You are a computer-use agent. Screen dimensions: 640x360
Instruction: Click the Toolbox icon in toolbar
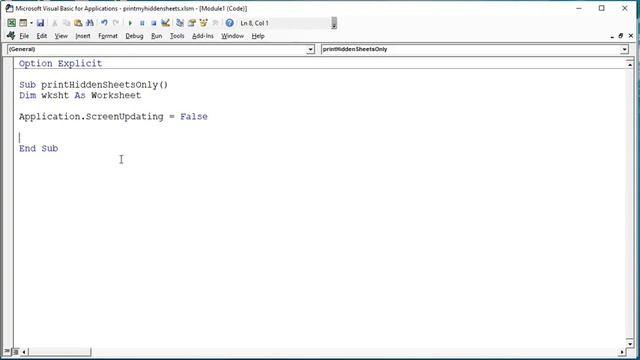(x=215, y=23)
